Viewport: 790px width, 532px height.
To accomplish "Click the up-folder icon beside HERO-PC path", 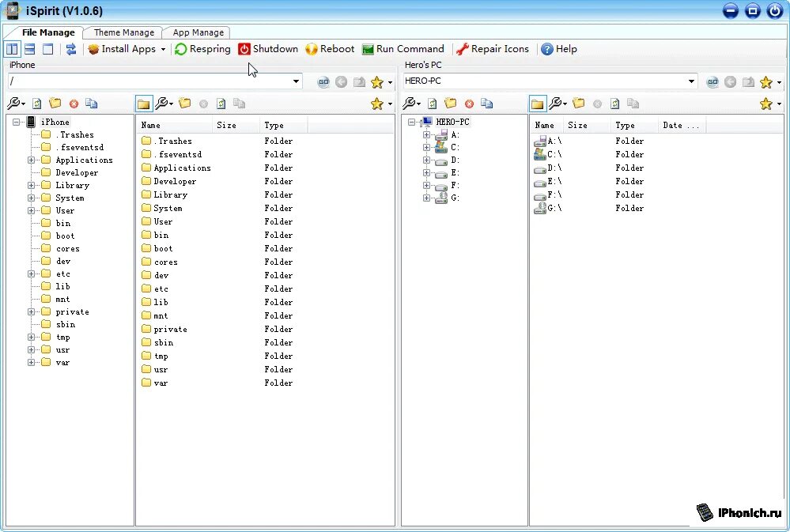I will point(748,81).
